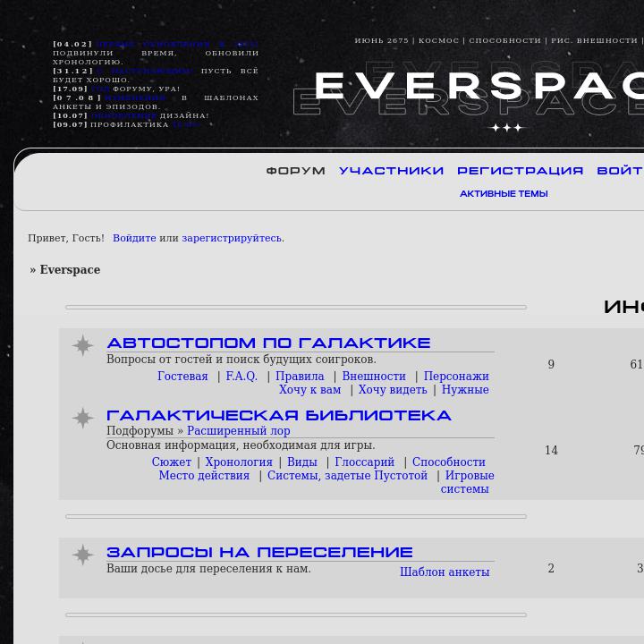Image resolution: width=644 pixels, height=644 pixels.
Task: Click the » Everspace breadcrumb
Action: pyautogui.click(x=65, y=270)
